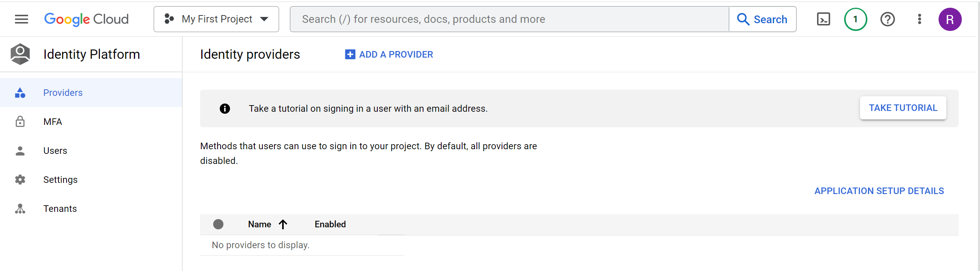Click the plus icon beside Add a Provider
The height and width of the screenshot is (271, 980).
(350, 55)
